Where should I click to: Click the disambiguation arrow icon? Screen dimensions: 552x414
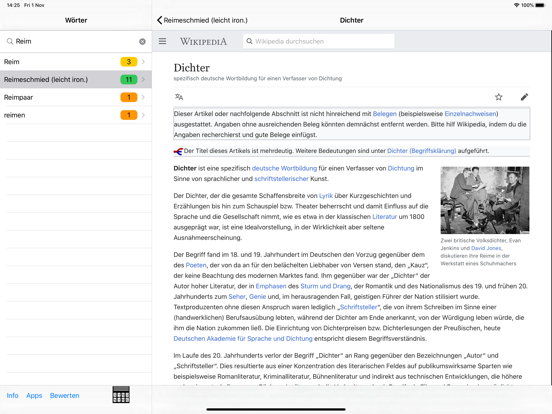pyautogui.click(x=178, y=151)
